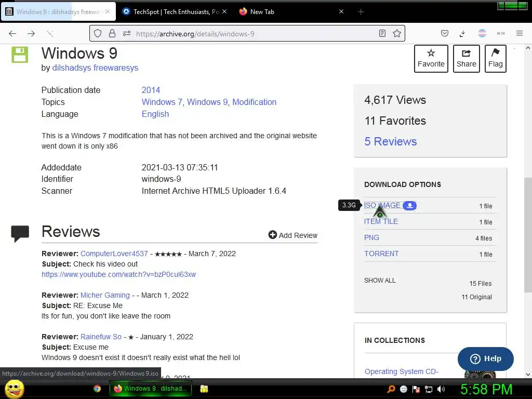532x399 pixels.
Task: Close the TechSpot tab
Action: click(224, 11)
